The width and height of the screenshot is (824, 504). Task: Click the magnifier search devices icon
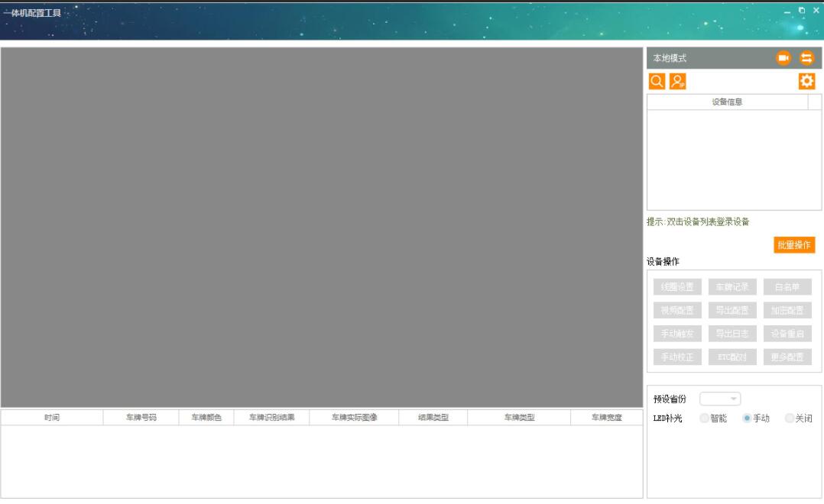(x=656, y=81)
